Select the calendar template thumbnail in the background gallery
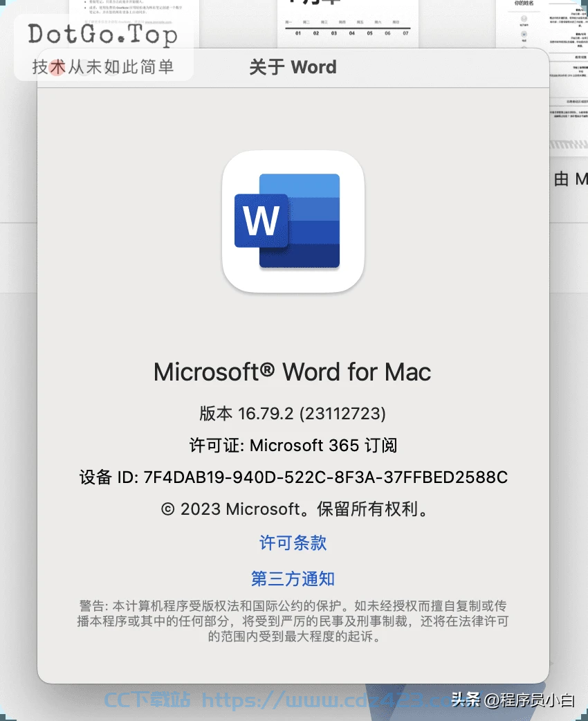This screenshot has height=721, width=588. click(x=347, y=23)
